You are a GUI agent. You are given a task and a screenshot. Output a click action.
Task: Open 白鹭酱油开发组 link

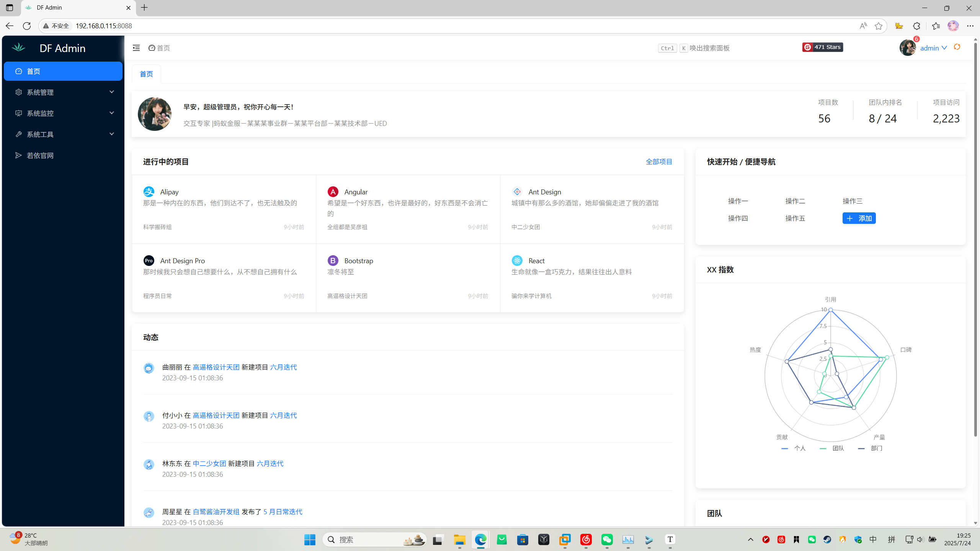(216, 512)
